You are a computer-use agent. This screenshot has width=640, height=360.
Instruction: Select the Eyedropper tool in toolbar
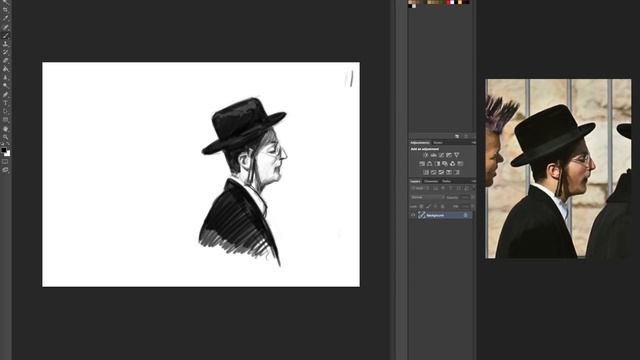(5, 18)
